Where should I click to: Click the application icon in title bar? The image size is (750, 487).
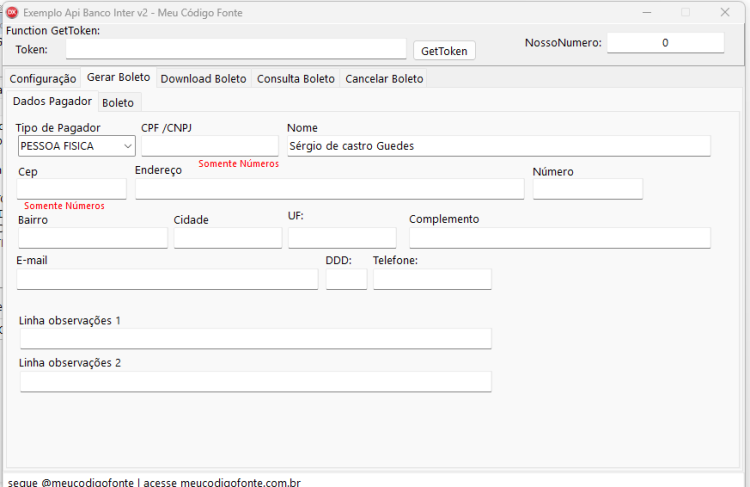pos(12,12)
